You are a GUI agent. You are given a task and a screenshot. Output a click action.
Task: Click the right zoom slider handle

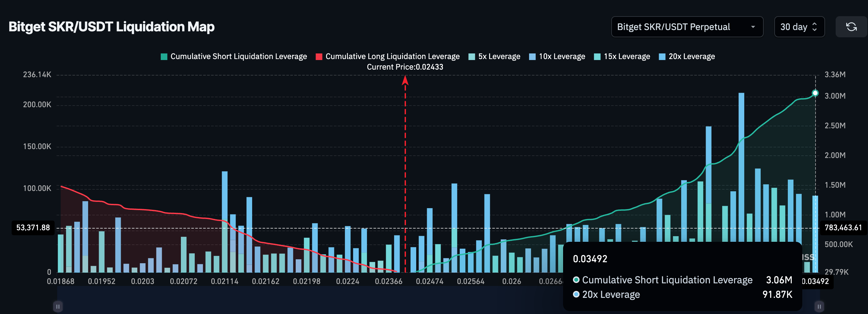pos(819,306)
